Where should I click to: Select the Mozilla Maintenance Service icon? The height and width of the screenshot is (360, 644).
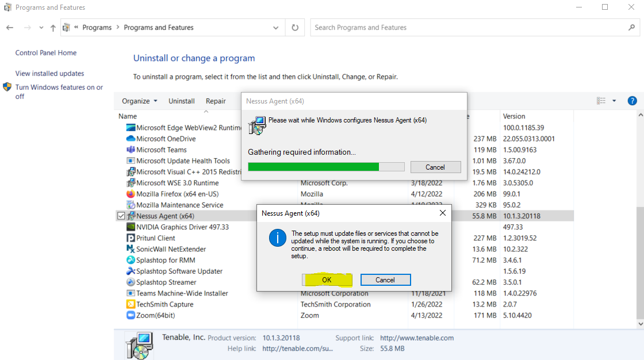[131, 205]
